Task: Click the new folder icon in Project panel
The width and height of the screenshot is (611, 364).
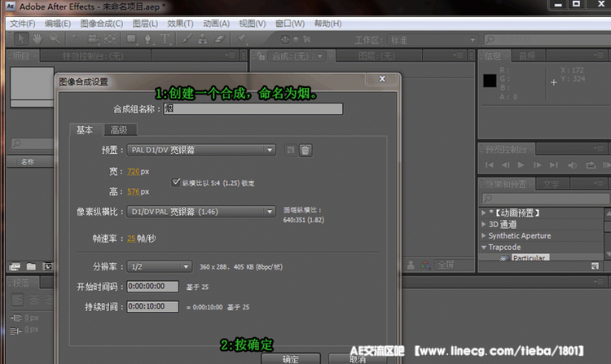Action: [x=31, y=266]
